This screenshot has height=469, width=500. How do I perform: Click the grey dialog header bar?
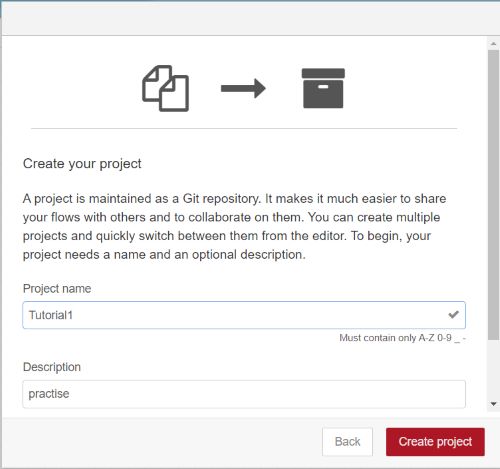250,18
